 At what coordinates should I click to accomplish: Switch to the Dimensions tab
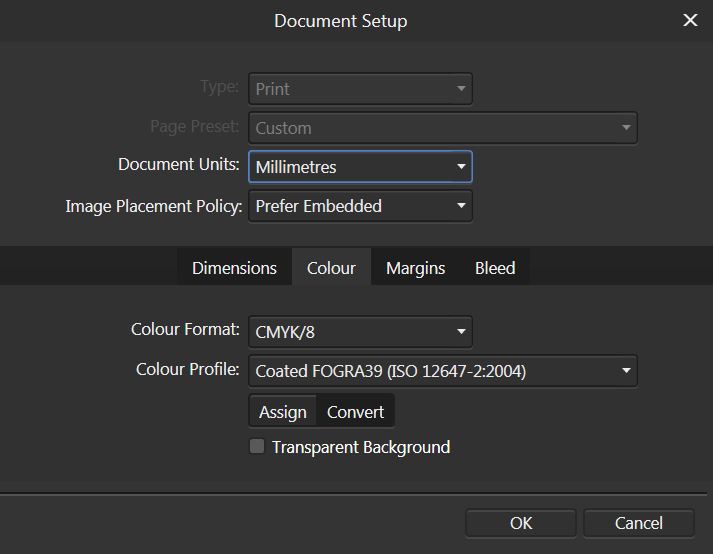[x=234, y=268]
